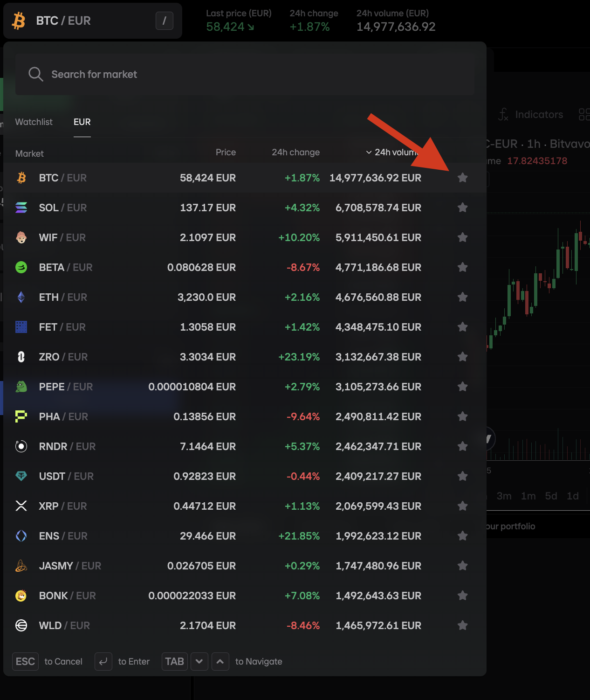Select the SOL / EUR market name
The width and height of the screenshot is (590, 700).
[63, 208]
